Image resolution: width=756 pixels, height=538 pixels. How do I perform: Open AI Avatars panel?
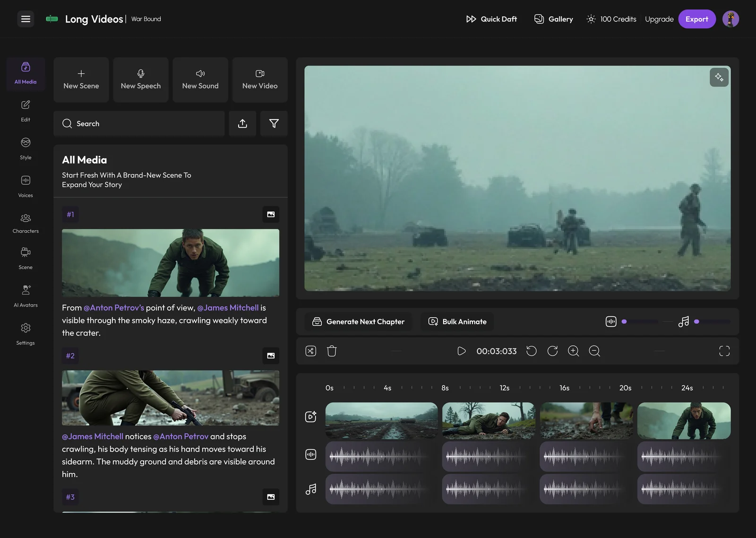26,296
